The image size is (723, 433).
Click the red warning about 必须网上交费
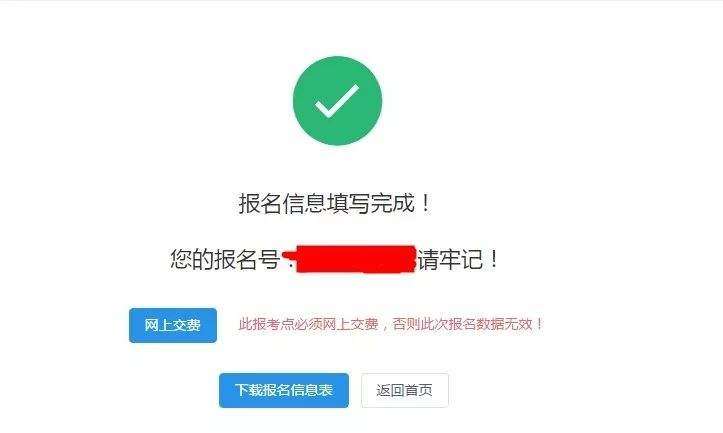pos(391,324)
